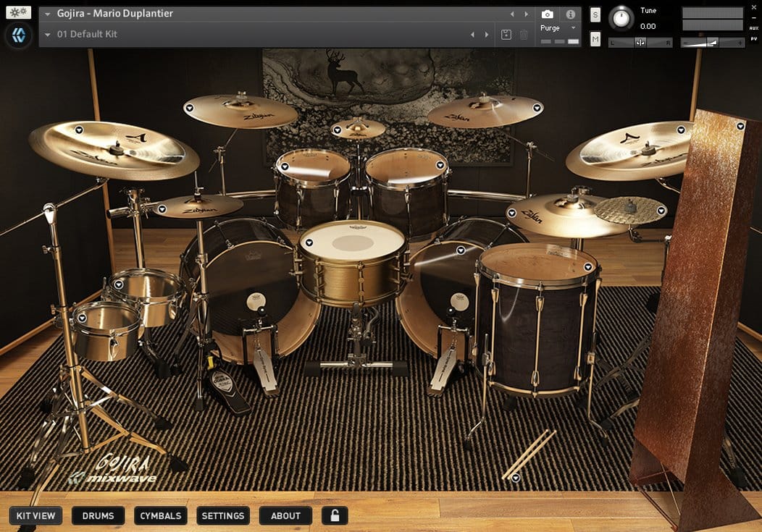Toggle Solo with the S button
Image resolution: width=762 pixels, height=532 pixels.
click(595, 14)
